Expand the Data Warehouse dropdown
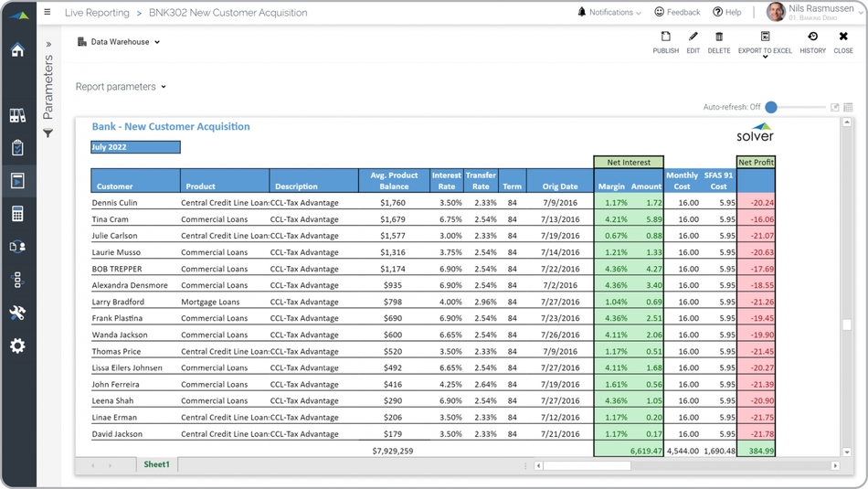 coord(120,42)
